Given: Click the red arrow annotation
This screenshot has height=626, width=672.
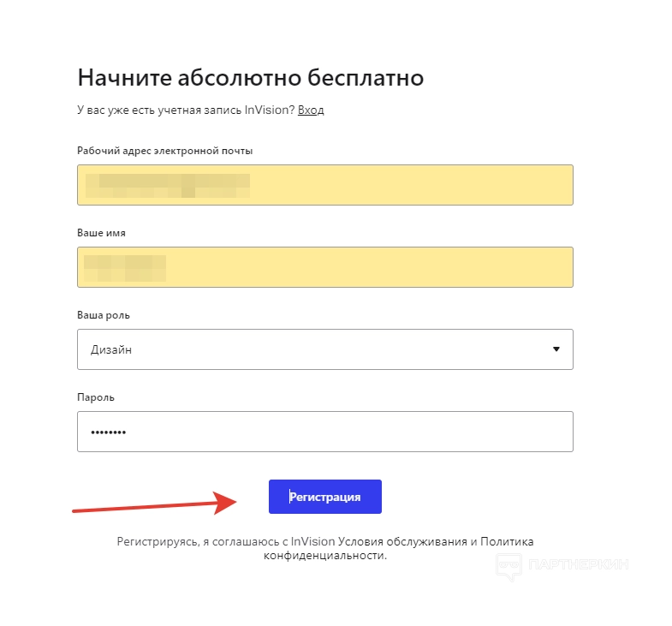Looking at the screenshot, I should click(154, 505).
